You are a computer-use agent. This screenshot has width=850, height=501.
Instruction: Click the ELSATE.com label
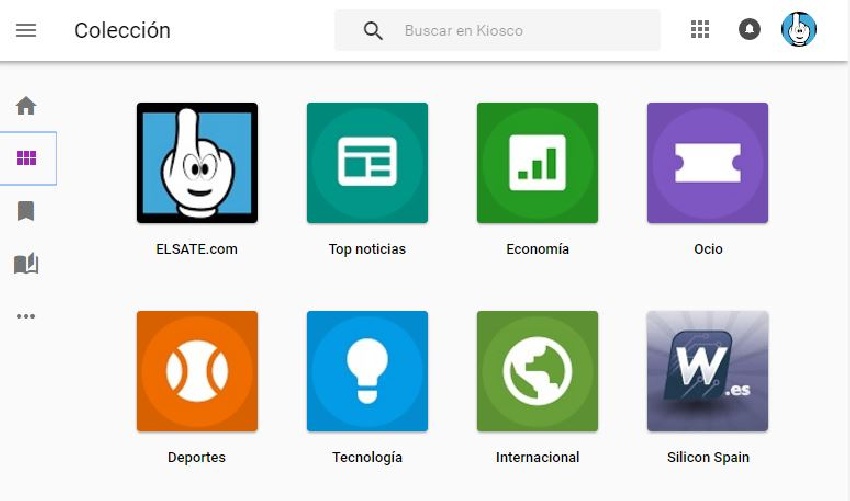click(197, 249)
